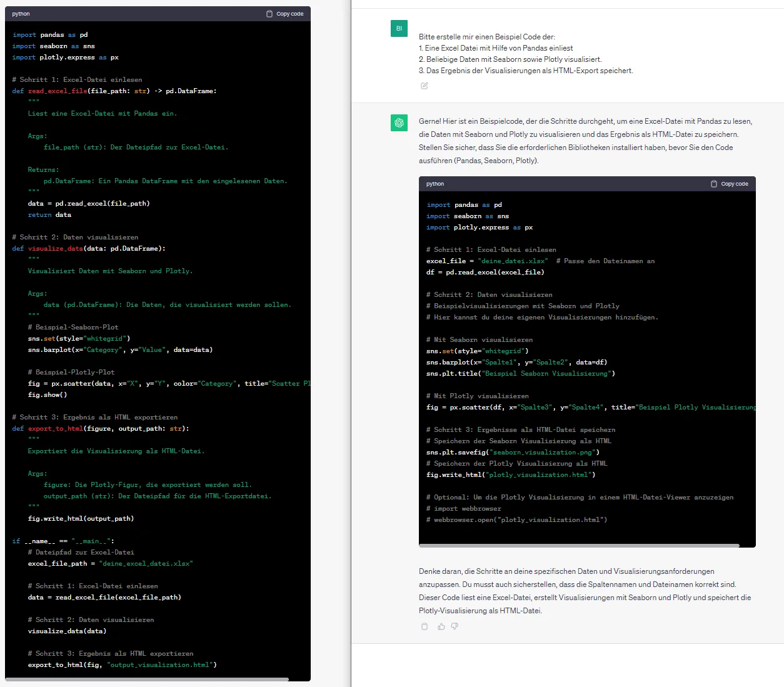
Task: Click the clipboard icon in the right code header
Action: tap(714, 184)
